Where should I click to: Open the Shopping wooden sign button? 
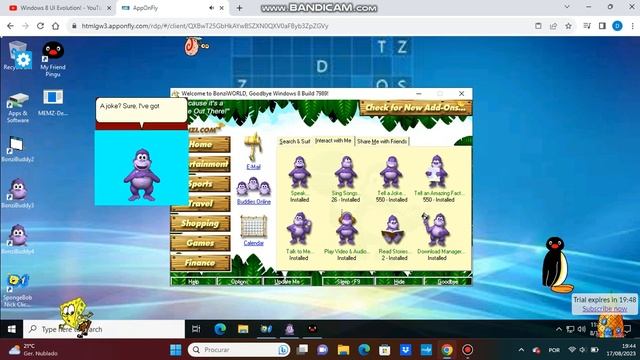click(200, 223)
